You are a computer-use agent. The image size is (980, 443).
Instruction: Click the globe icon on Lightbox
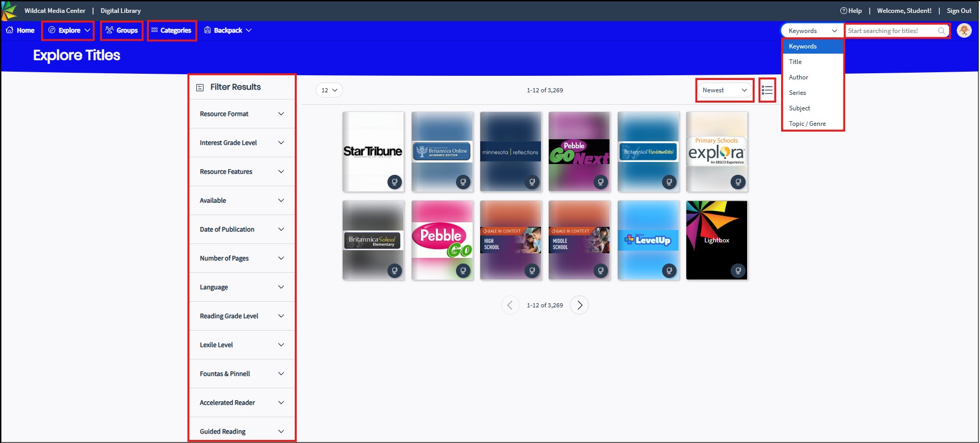[738, 270]
